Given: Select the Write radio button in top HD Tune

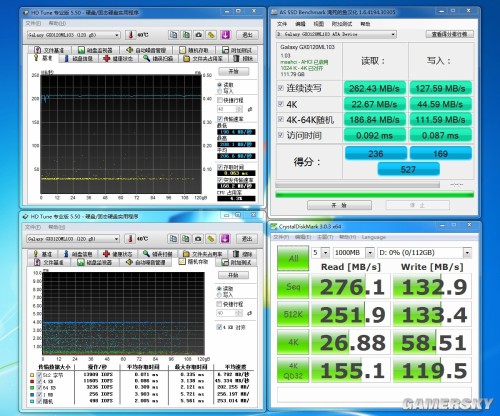Looking at the screenshot, I should (219, 91).
